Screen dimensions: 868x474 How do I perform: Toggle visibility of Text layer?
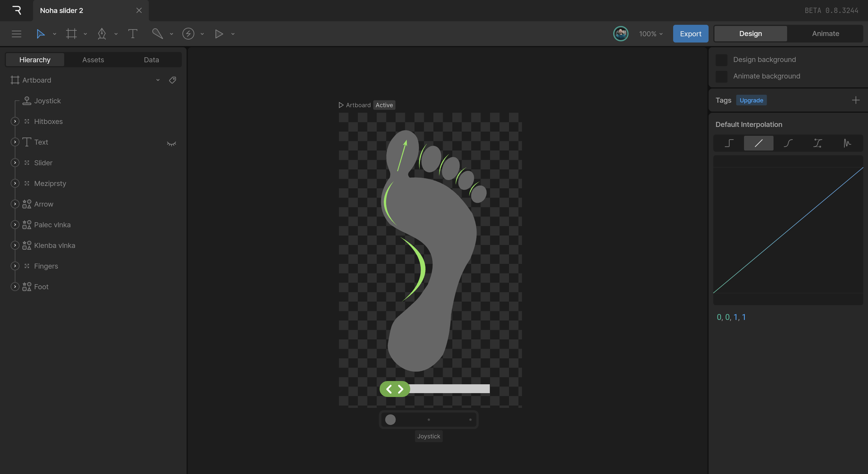[x=172, y=144]
